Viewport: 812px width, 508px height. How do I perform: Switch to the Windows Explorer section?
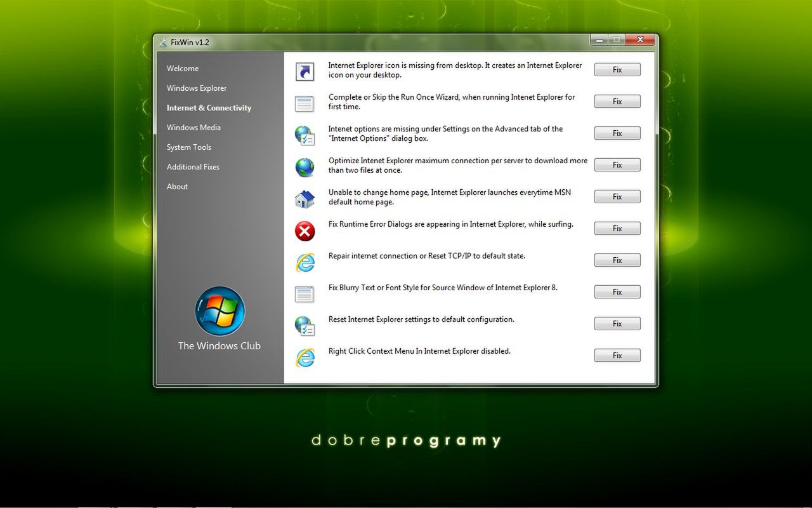pyautogui.click(x=197, y=88)
